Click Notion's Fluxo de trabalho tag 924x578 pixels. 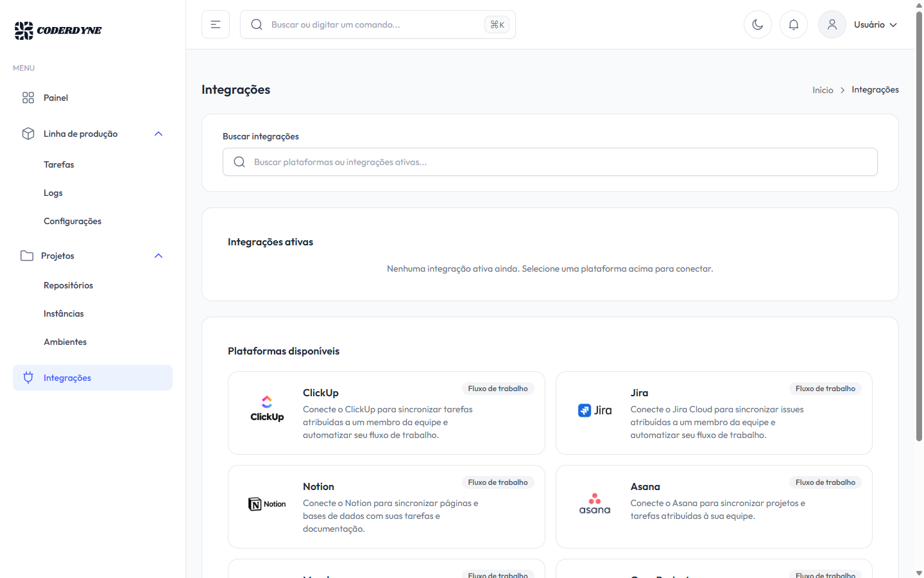[x=498, y=482]
